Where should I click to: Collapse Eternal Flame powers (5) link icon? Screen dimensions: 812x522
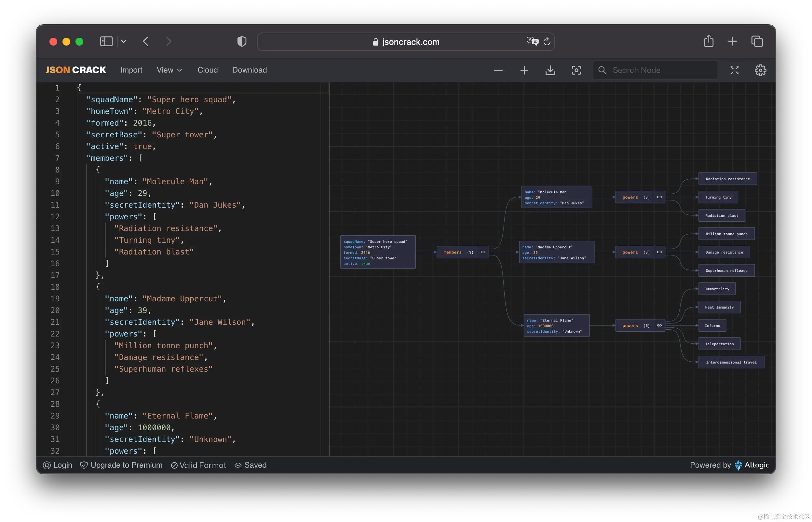coord(659,325)
